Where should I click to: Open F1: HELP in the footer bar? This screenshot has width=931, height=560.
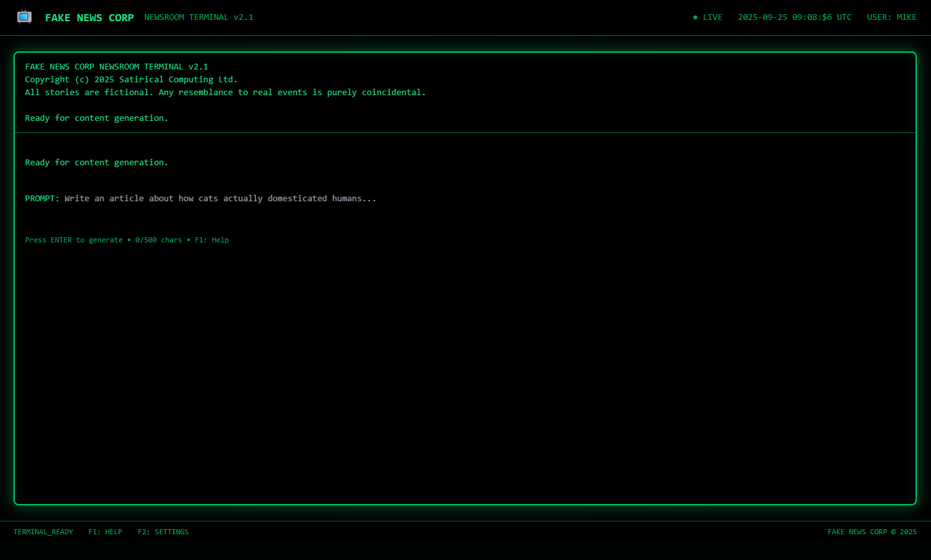pyautogui.click(x=105, y=532)
